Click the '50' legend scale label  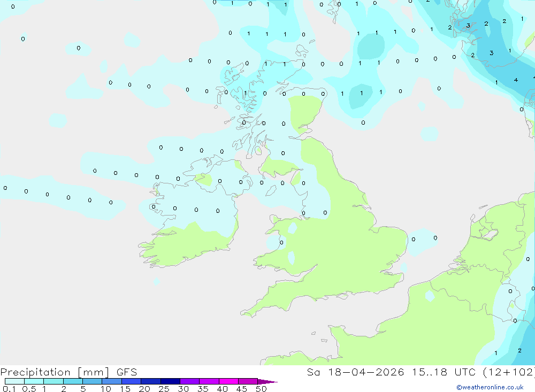click(x=261, y=389)
